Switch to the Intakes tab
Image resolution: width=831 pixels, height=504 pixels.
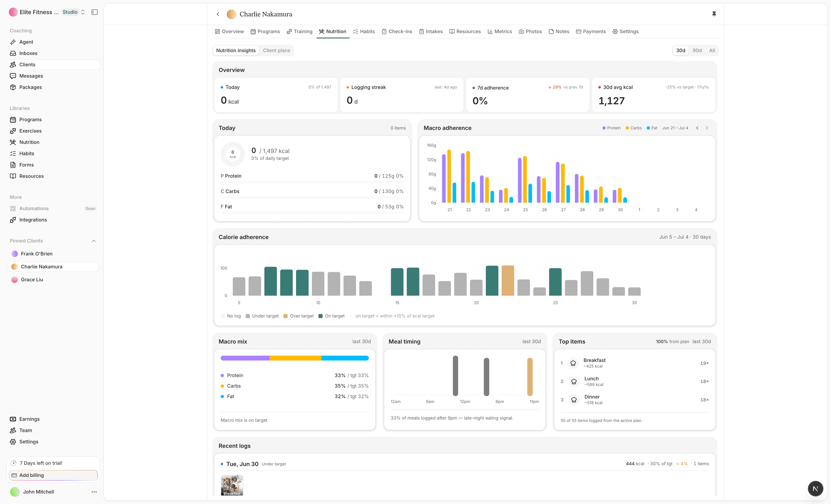tap(431, 31)
